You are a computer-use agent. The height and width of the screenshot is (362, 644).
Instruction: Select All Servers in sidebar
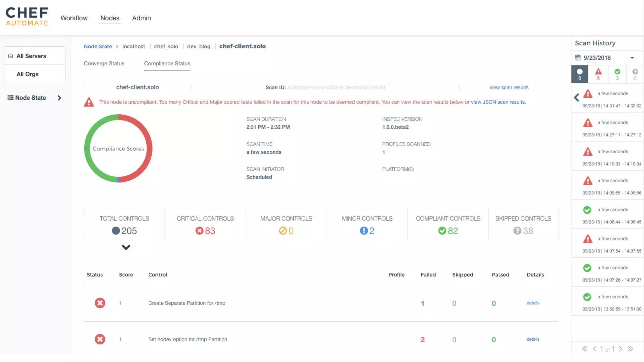[31, 56]
